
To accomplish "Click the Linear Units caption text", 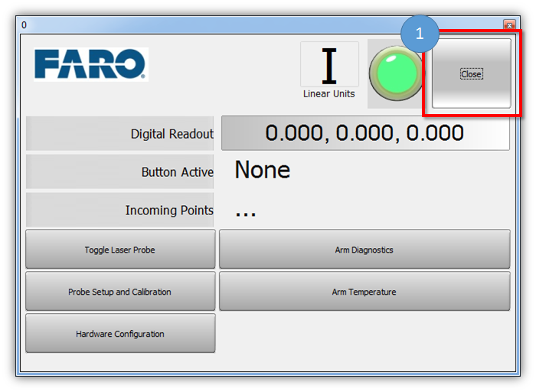I will 328,94.
